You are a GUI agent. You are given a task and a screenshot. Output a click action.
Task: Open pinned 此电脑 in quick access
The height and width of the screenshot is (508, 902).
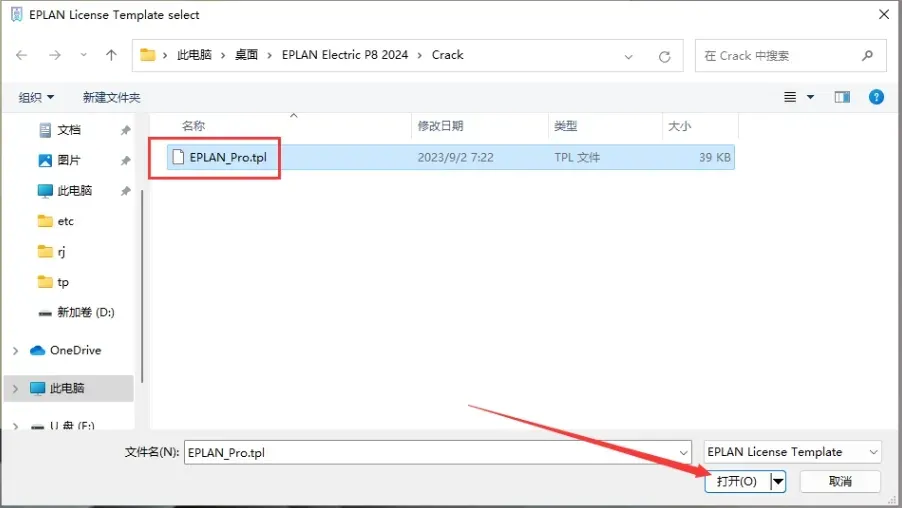pyautogui.click(x=74, y=190)
